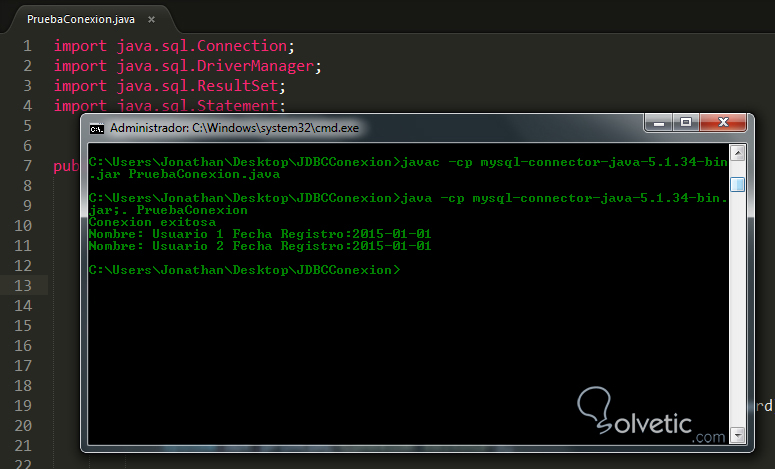775x469 pixels.
Task: Close the PruebaConexion.java tab
Action: click(x=151, y=19)
